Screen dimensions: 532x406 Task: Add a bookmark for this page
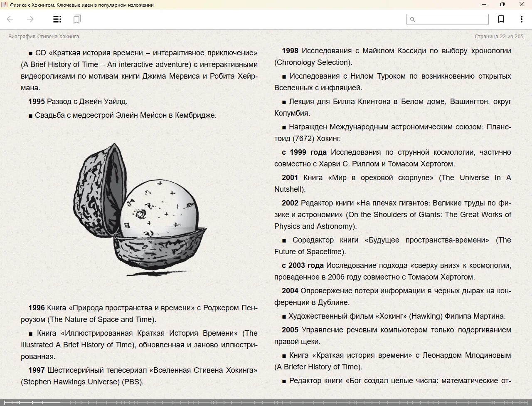coord(501,19)
